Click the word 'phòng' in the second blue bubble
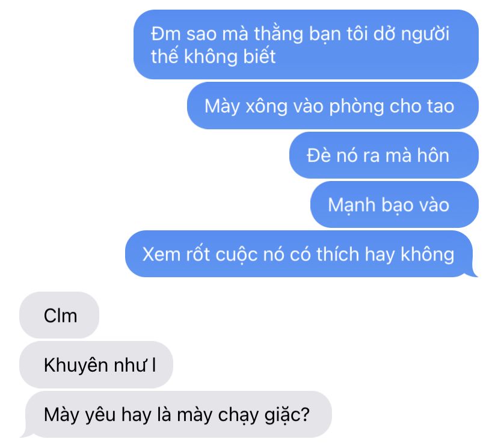 357,106
